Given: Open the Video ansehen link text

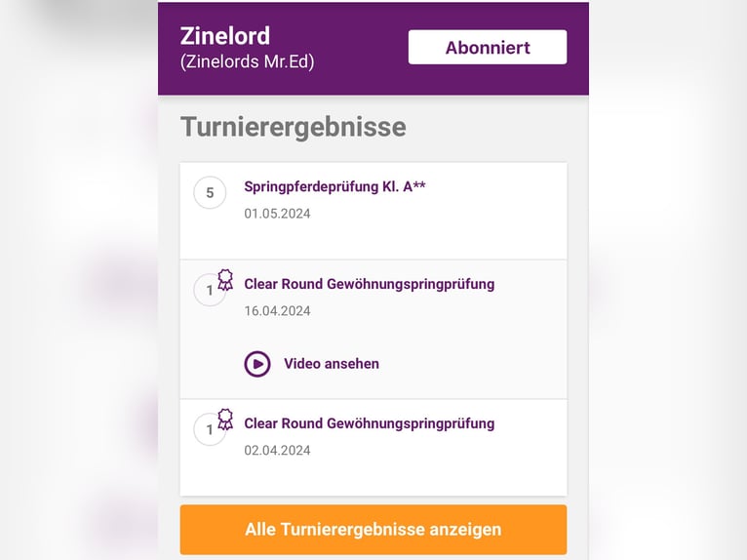Looking at the screenshot, I should point(332,364).
